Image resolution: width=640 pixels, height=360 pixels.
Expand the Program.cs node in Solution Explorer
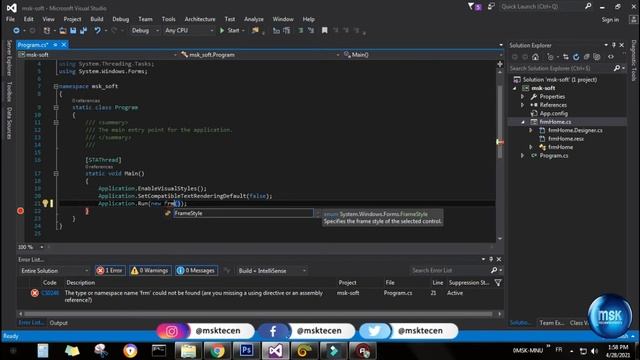tap(522, 156)
